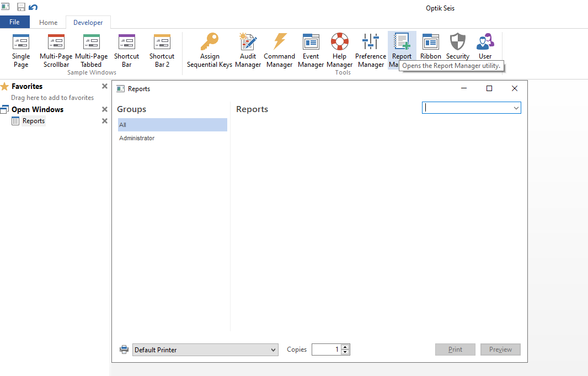Open the Single Page sample window

[21, 51]
